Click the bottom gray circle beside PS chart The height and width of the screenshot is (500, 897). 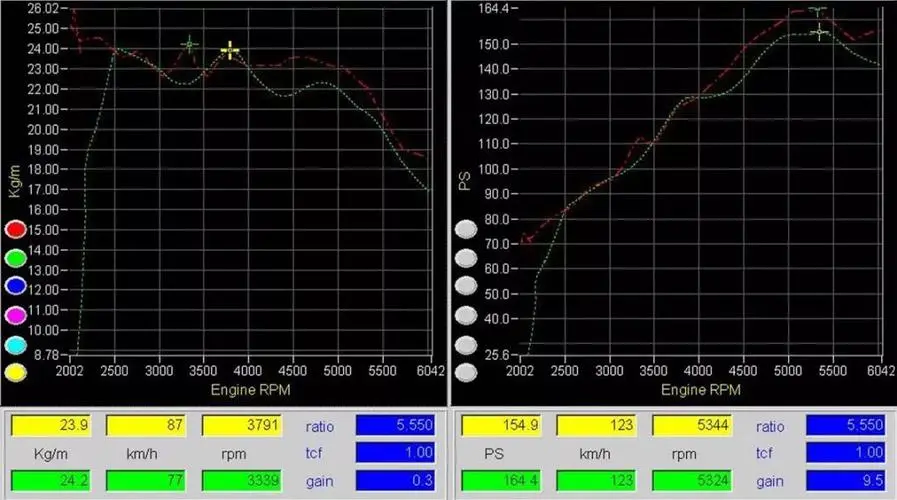[467, 373]
